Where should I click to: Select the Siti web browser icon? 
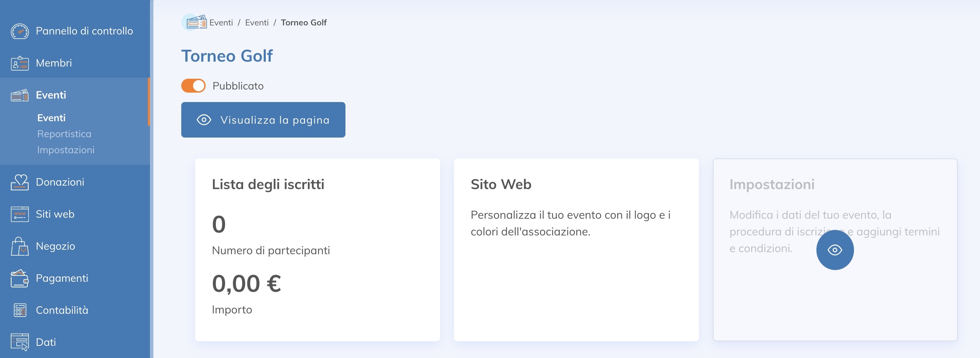tap(20, 214)
